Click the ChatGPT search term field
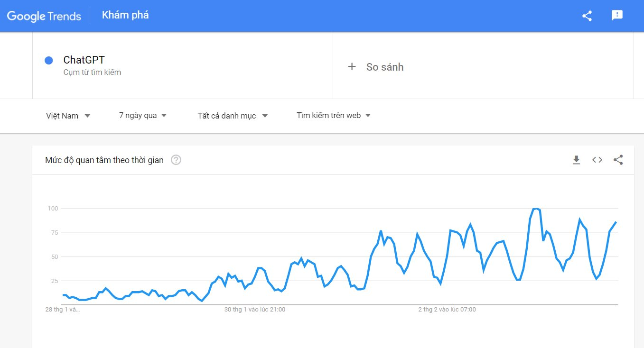 tap(84, 60)
